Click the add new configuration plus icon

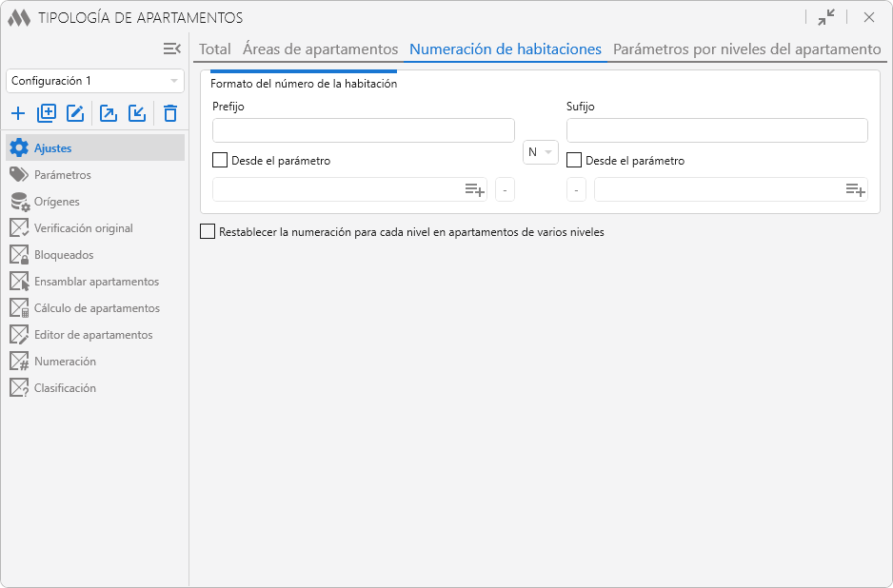(18, 114)
